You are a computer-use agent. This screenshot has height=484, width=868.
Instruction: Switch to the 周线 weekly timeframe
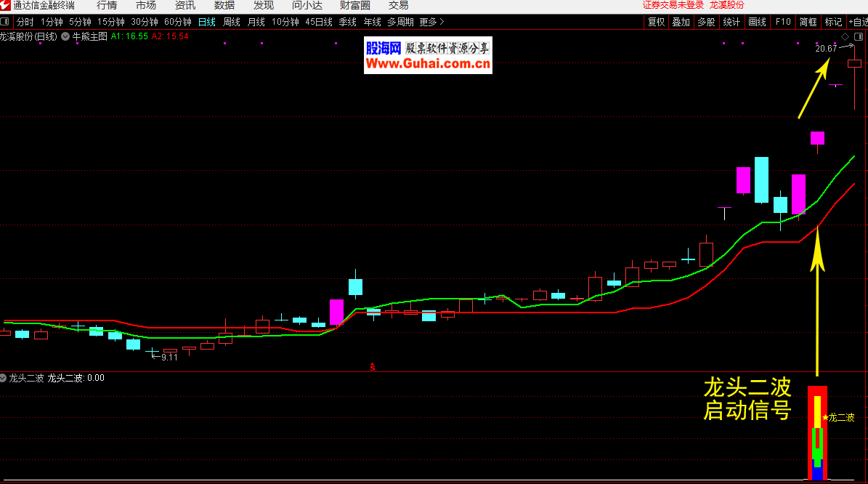(232, 22)
